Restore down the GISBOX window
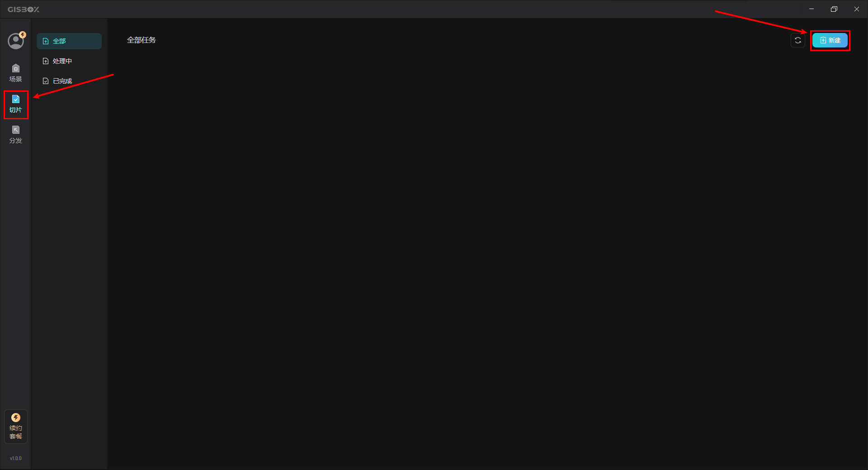This screenshot has height=470, width=868. (834, 9)
